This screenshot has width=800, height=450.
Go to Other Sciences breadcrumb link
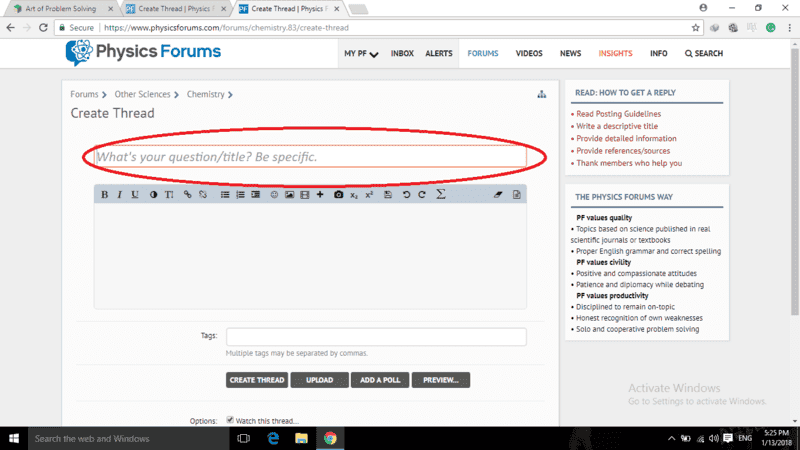(142, 94)
